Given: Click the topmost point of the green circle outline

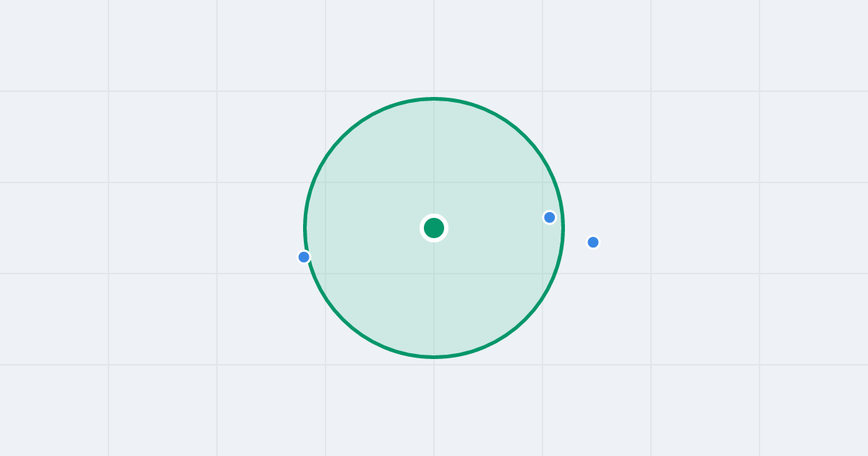Looking at the screenshot, I should tap(434, 98).
